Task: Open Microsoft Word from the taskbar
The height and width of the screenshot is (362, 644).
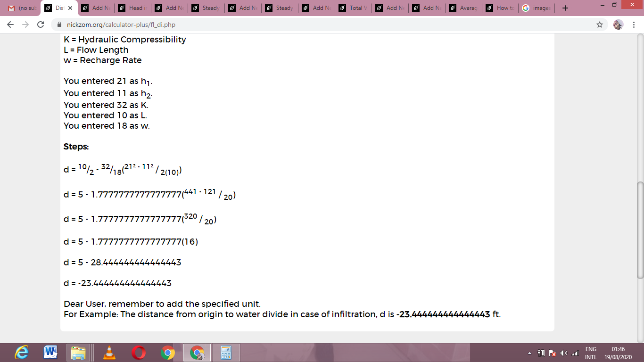Action: click(x=50, y=353)
